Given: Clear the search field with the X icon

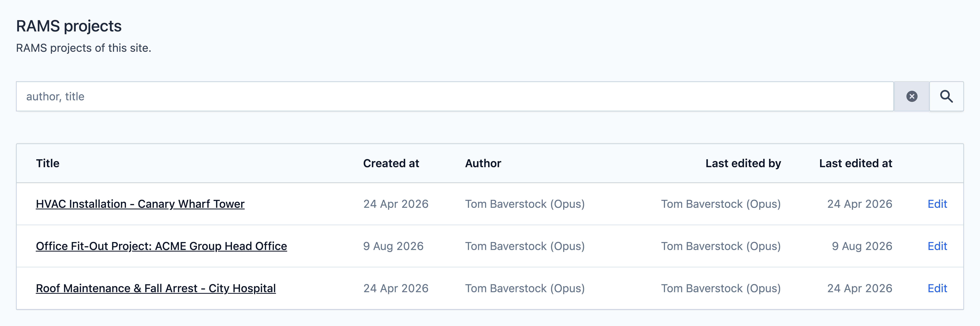Looking at the screenshot, I should click(x=911, y=96).
